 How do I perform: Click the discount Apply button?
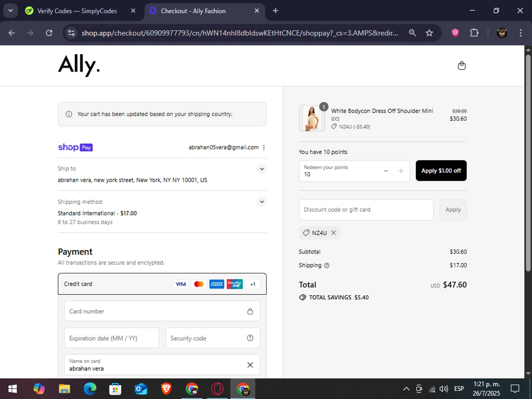point(453,210)
